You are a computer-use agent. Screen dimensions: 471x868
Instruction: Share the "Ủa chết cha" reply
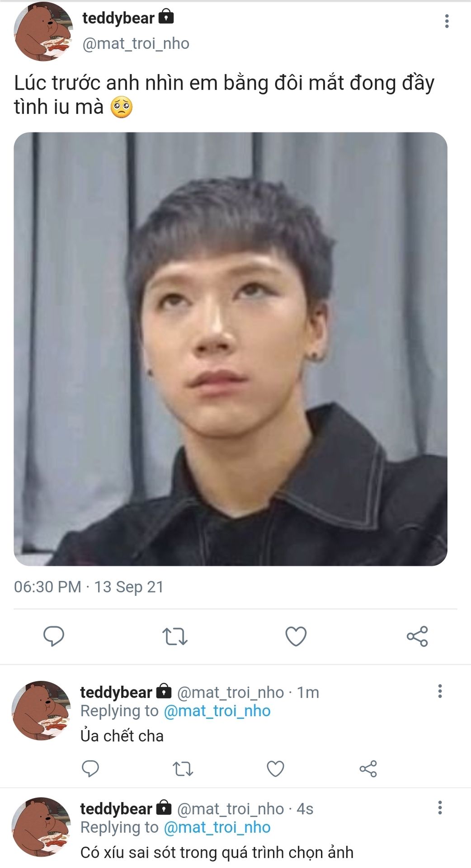coord(368,769)
